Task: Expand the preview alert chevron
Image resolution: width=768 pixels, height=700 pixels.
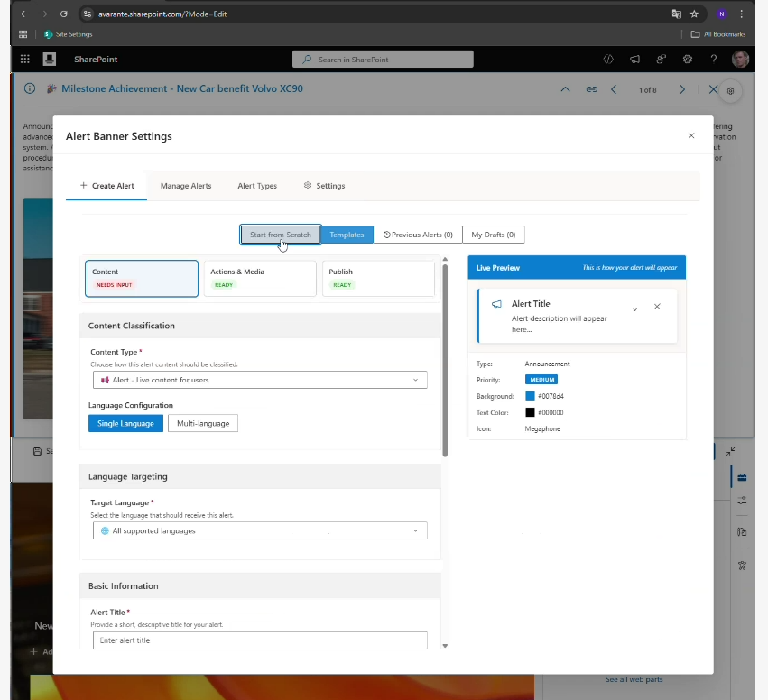Action: pyautogui.click(x=634, y=308)
